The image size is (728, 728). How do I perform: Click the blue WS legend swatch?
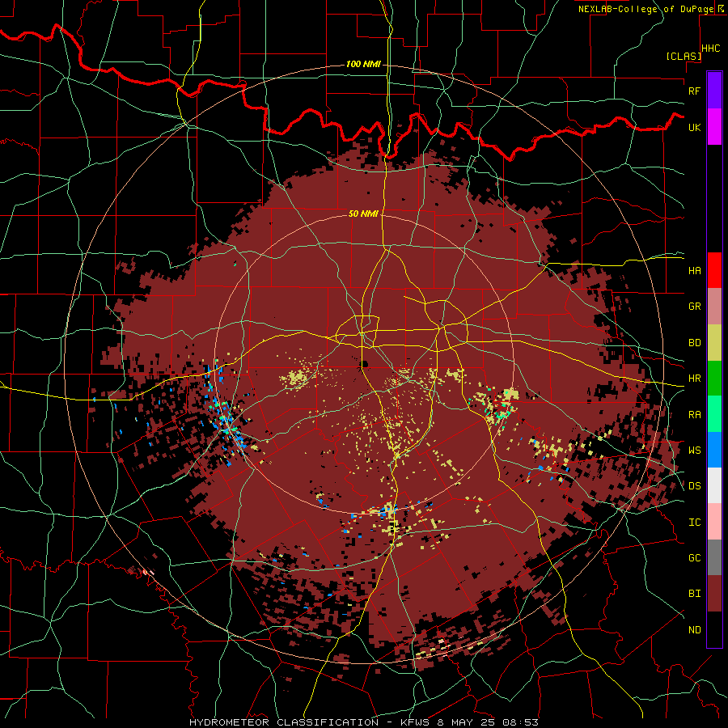(x=714, y=450)
